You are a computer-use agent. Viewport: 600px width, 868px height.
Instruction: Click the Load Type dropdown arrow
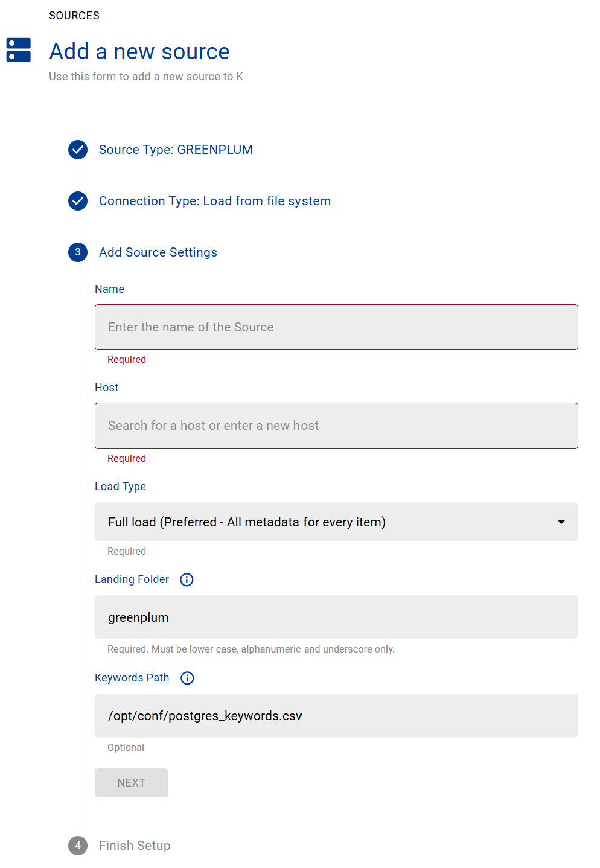click(561, 522)
